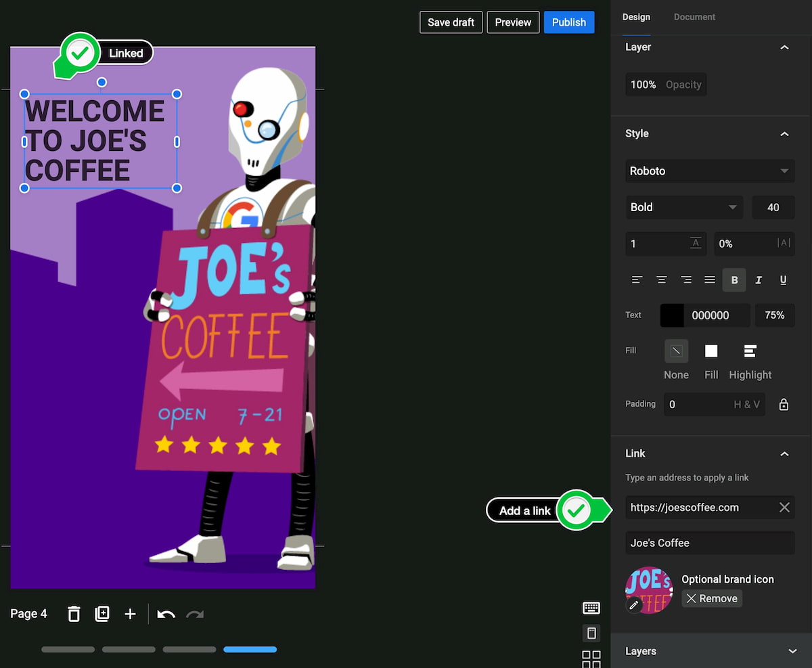This screenshot has width=812, height=668.
Task: Toggle bold text formatting
Action: (x=734, y=280)
